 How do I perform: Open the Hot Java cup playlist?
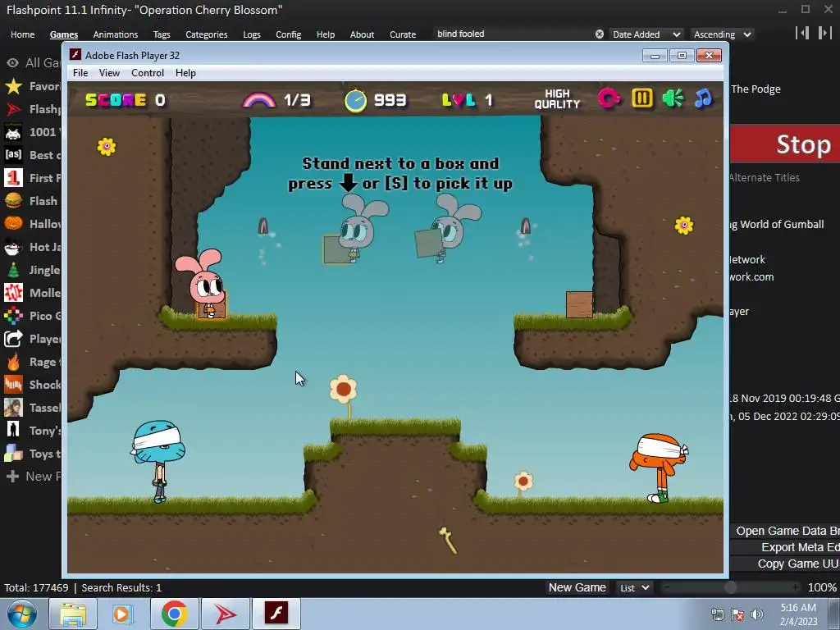(13, 247)
